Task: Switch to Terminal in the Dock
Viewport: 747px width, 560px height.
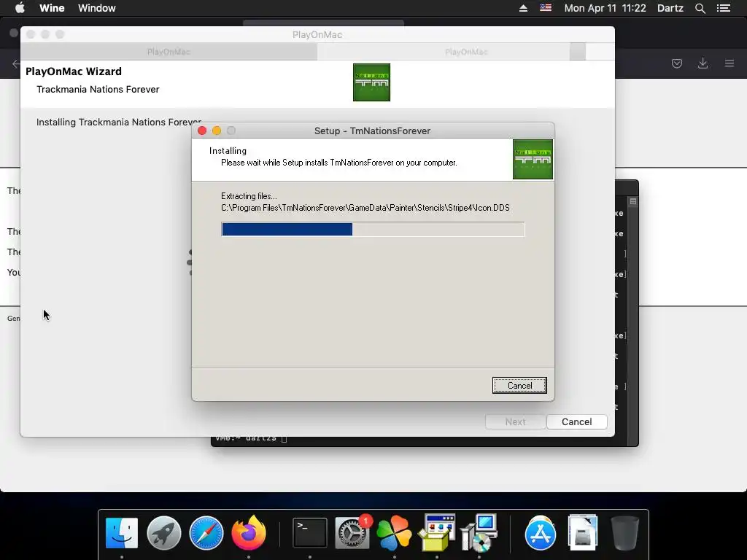Action: click(309, 532)
